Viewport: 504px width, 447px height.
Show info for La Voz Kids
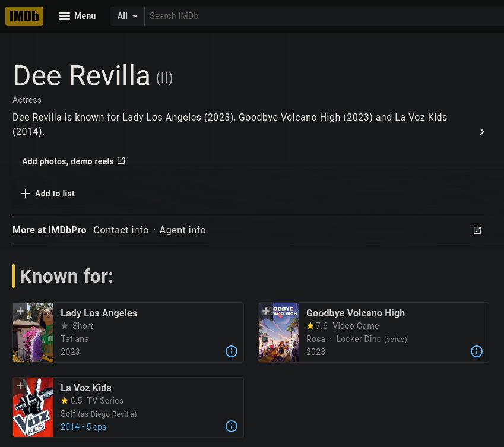coord(232,426)
